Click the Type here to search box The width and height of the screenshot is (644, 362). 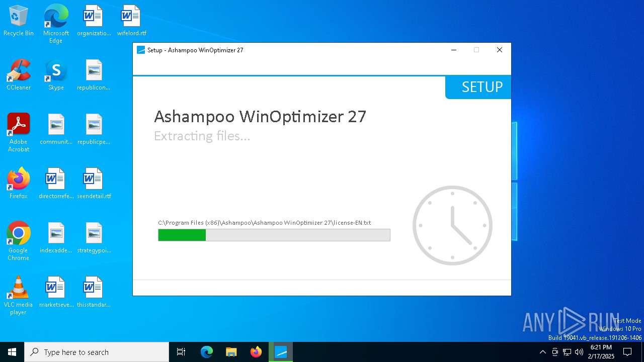pos(97,352)
